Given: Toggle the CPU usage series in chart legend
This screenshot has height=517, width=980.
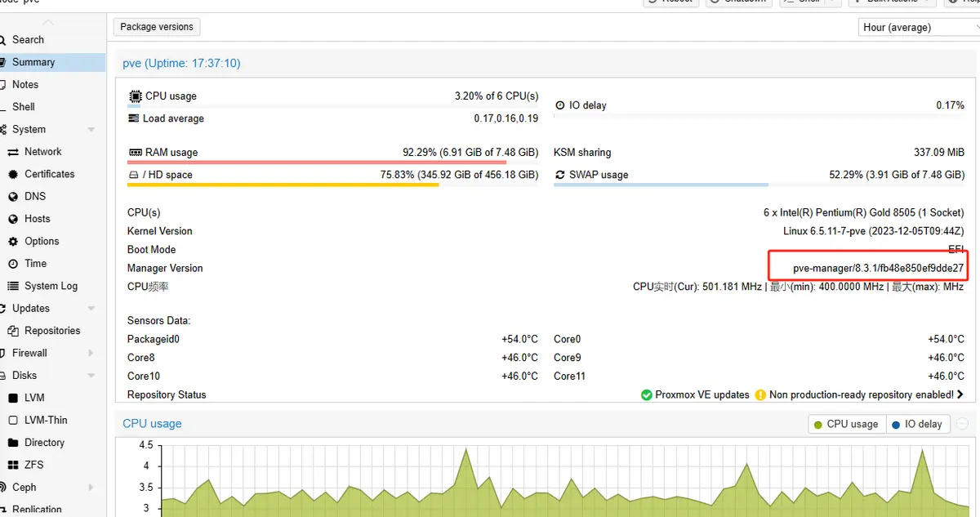Looking at the screenshot, I should click(x=846, y=424).
